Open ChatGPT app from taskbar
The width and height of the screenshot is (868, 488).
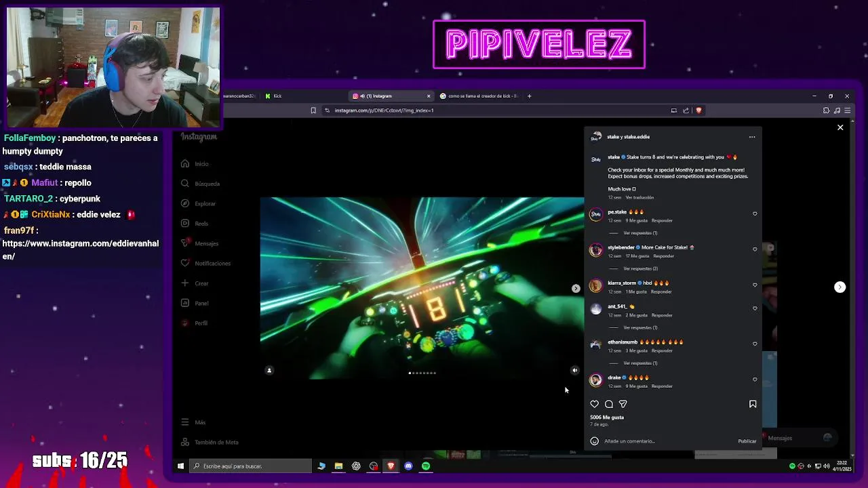[356, 466]
